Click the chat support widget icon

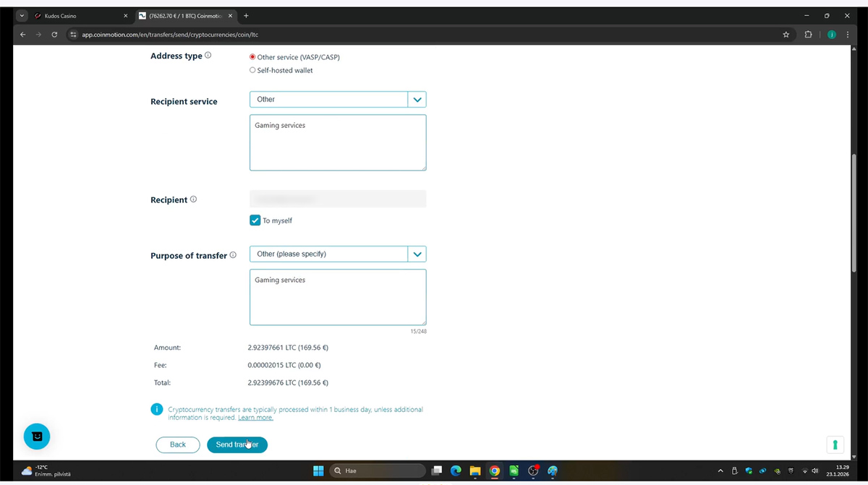click(37, 436)
